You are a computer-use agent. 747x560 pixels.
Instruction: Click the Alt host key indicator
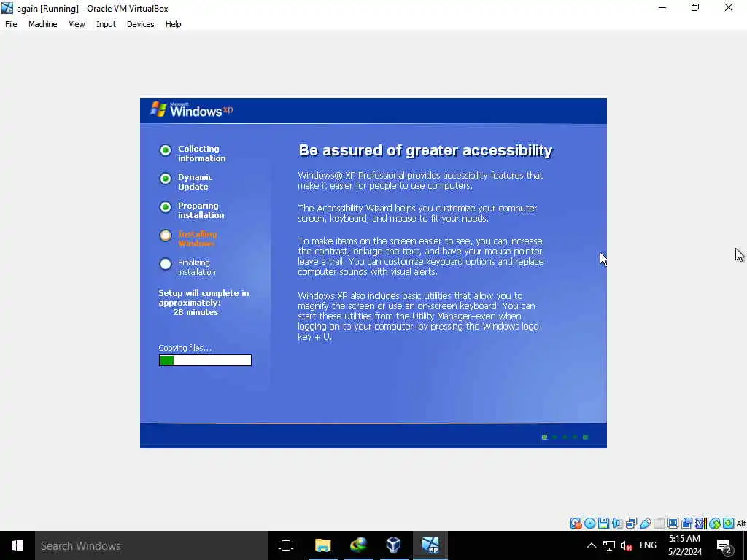click(x=741, y=524)
